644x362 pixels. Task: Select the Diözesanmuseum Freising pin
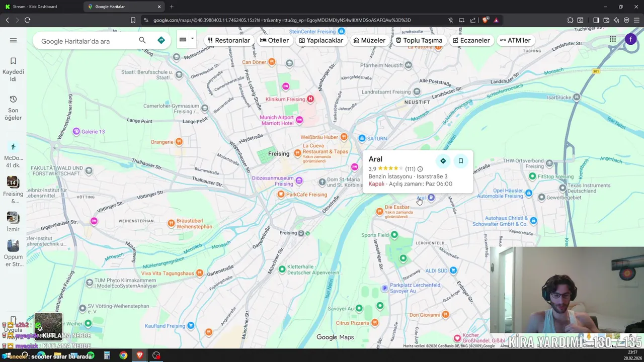point(299,180)
